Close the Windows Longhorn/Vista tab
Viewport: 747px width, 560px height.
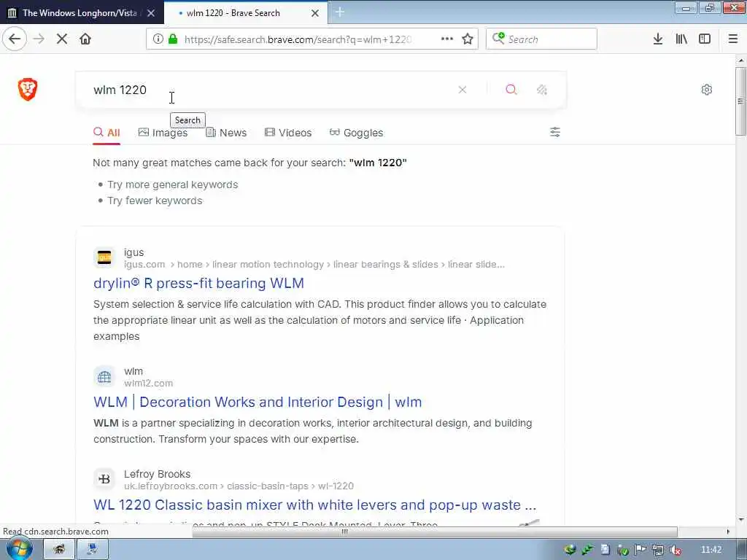pos(151,13)
